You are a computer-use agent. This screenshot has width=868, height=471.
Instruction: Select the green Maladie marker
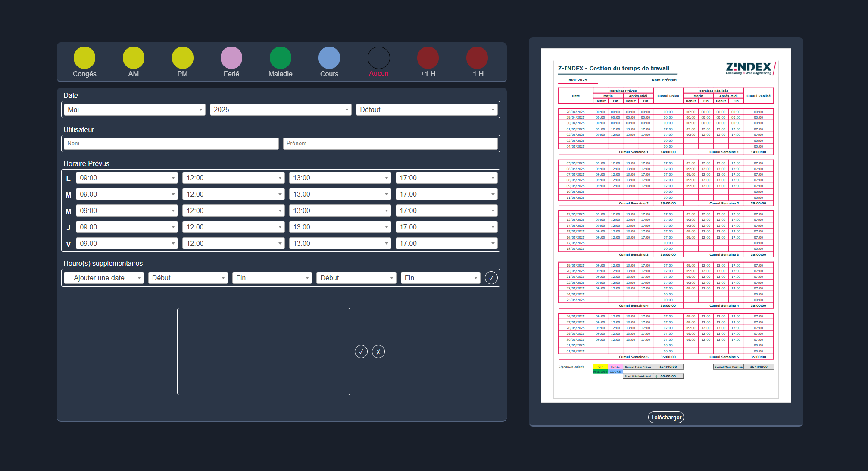(x=281, y=58)
